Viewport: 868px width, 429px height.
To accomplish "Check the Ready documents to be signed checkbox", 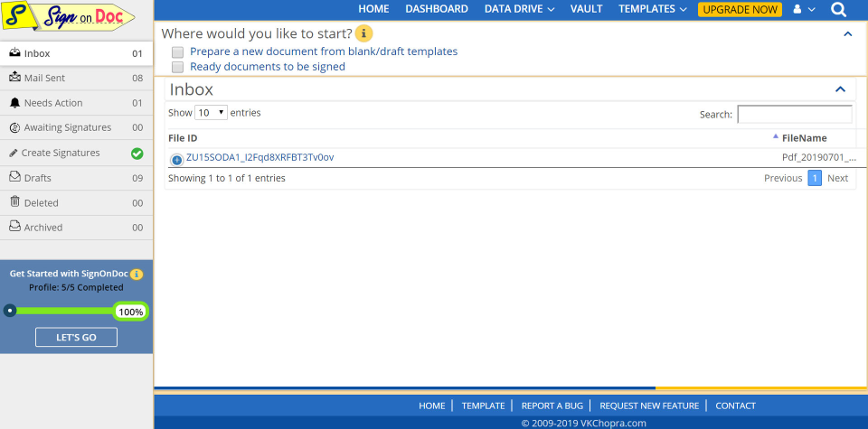I will pyautogui.click(x=177, y=68).
